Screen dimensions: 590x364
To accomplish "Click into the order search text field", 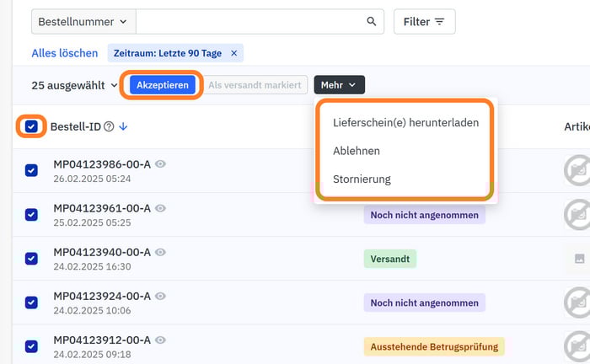I will pos(249,22).
